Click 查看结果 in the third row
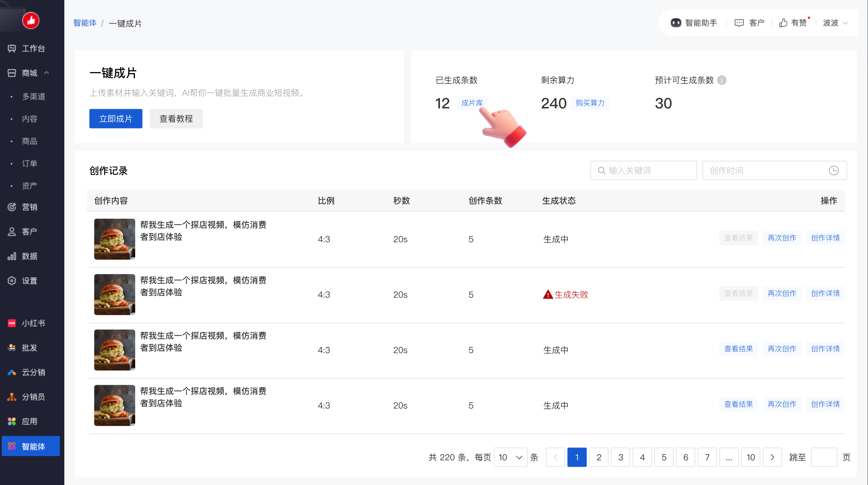This screenshot has width=868, height=485. coord(738,348)
